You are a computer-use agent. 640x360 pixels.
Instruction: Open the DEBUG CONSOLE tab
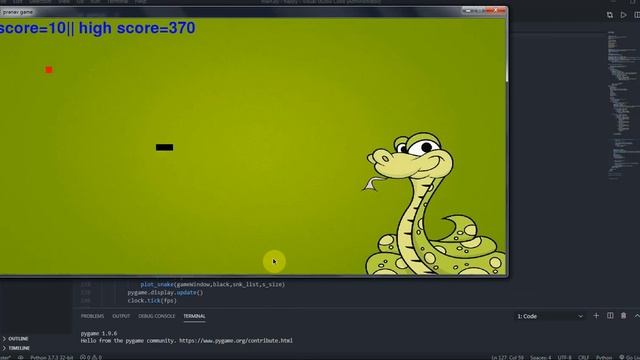[x=156, y=316]
